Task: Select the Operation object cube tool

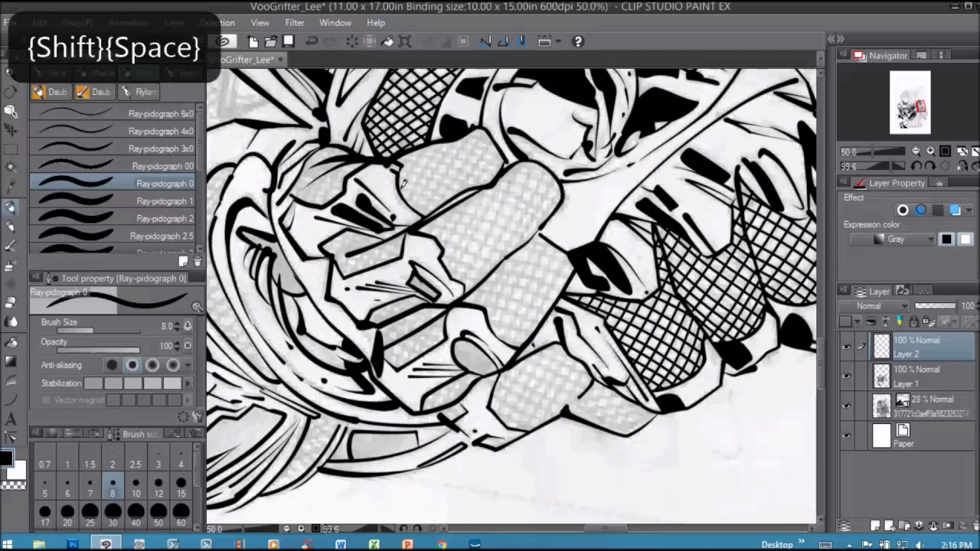Action: click(x=11, y=110)
